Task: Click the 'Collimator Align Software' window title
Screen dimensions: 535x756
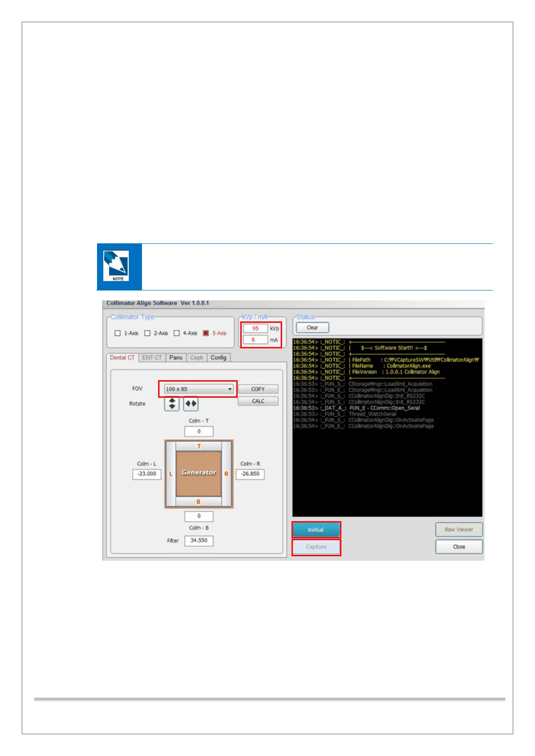Action: tap(158, 303)
